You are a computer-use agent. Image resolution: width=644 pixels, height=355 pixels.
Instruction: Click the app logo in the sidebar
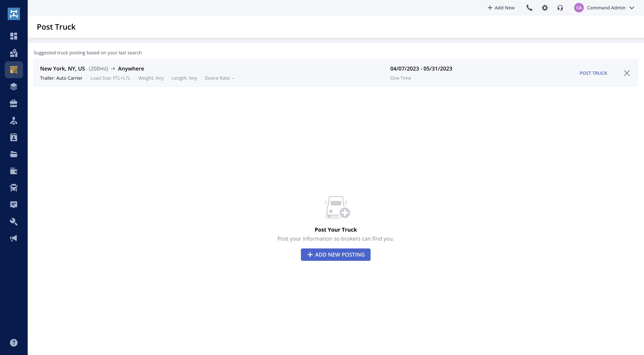(14, 14)
